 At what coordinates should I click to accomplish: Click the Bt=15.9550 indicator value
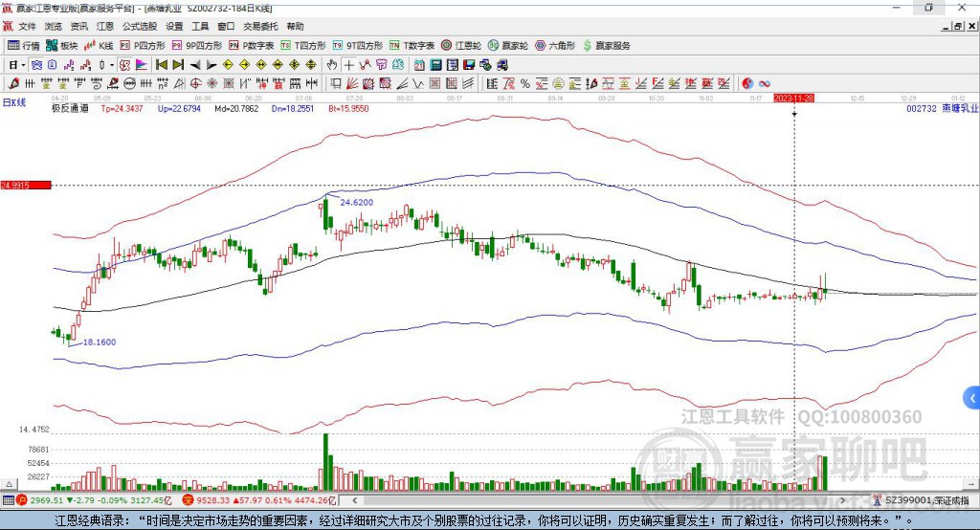click(348, 109)
